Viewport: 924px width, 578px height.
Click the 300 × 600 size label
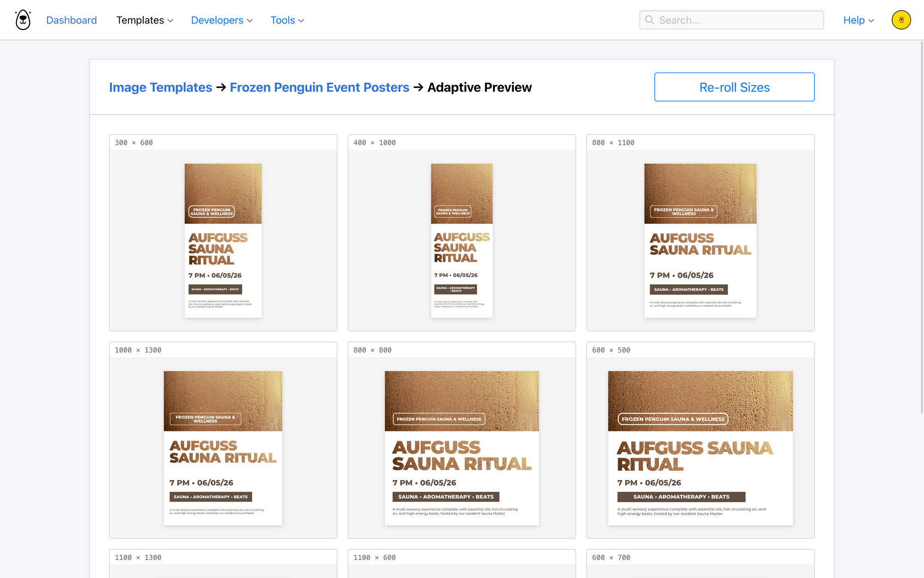click(134, 143)
